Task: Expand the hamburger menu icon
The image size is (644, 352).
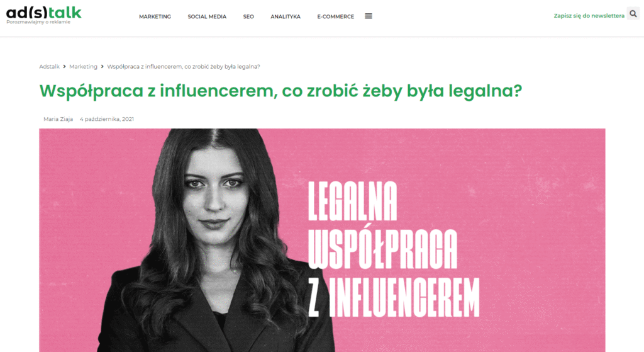Action: (369, 16)
